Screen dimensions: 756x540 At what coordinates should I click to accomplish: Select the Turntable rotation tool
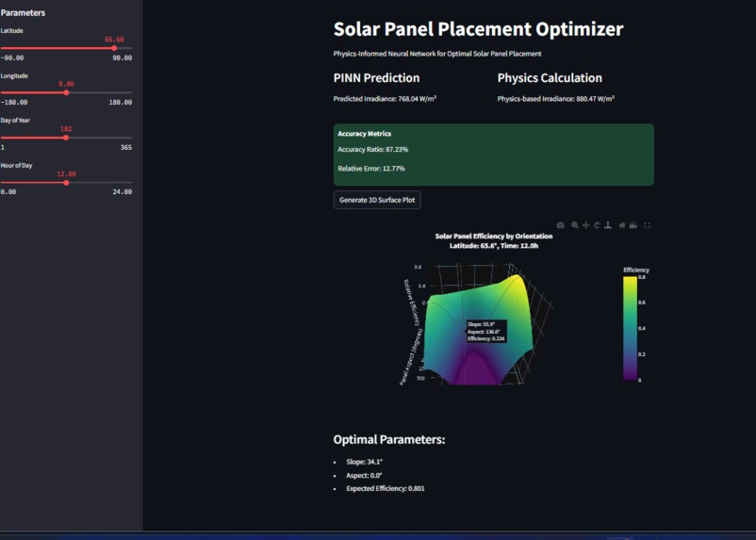tap(608, 225)
